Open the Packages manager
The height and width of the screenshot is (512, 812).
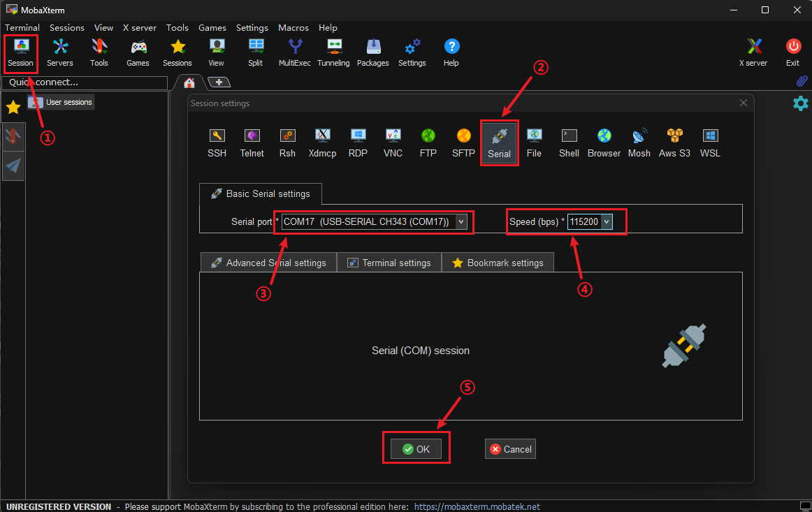[373, 53]
